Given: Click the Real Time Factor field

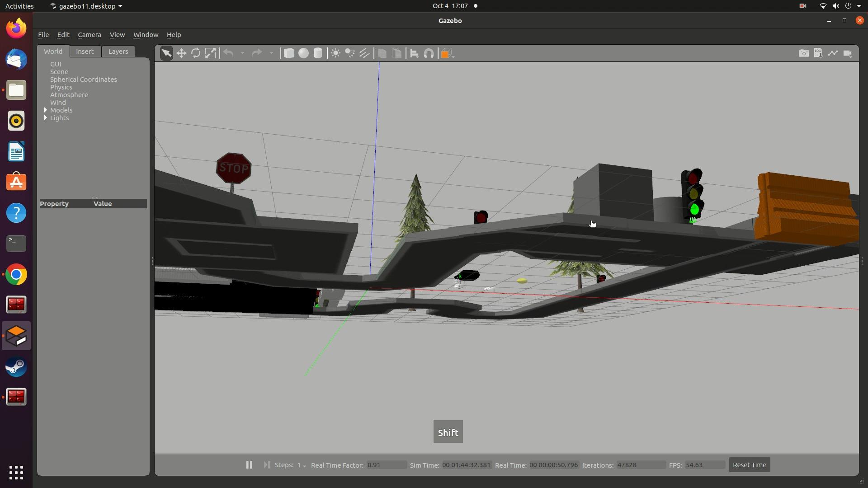Looking at the screenshot, I should tap(387, 465).
